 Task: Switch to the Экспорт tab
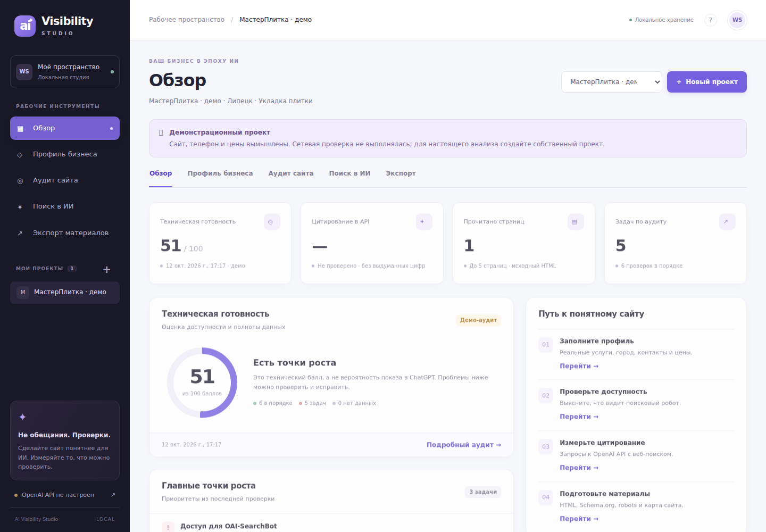pyautogui.click(x=401, y=174)
